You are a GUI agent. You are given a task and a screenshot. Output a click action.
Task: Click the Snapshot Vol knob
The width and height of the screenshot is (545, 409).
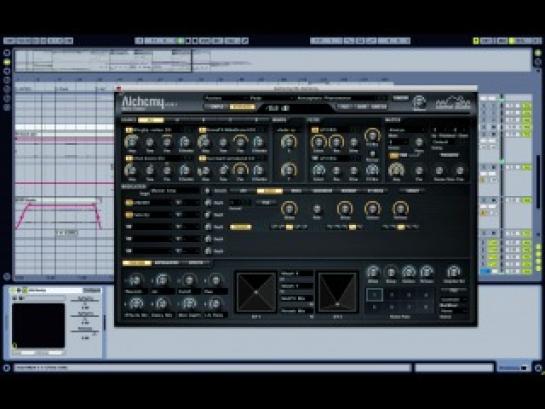point(454,271)
